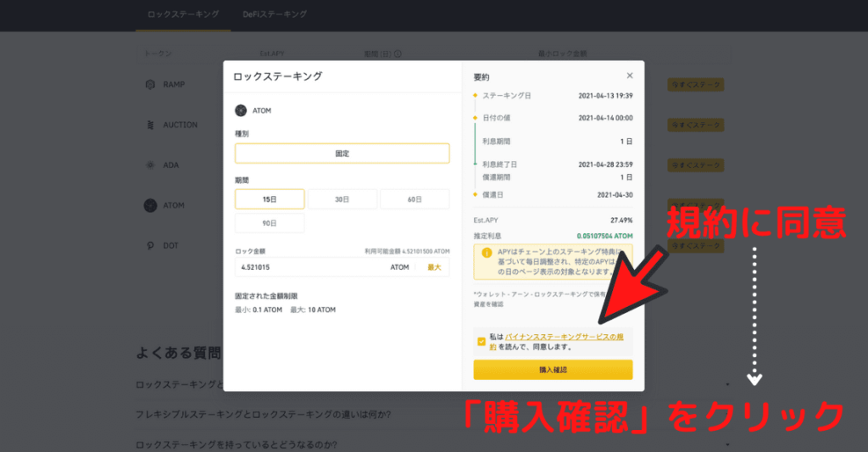Open the DeFiステーキング tab
868x452 pixels.
pos(275,14)
